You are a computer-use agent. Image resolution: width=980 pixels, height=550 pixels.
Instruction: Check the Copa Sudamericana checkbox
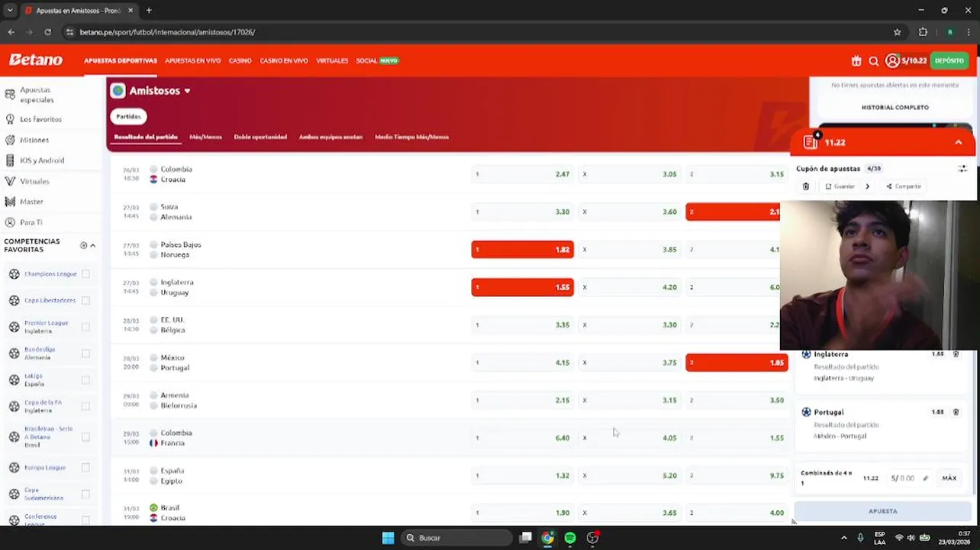85,494
